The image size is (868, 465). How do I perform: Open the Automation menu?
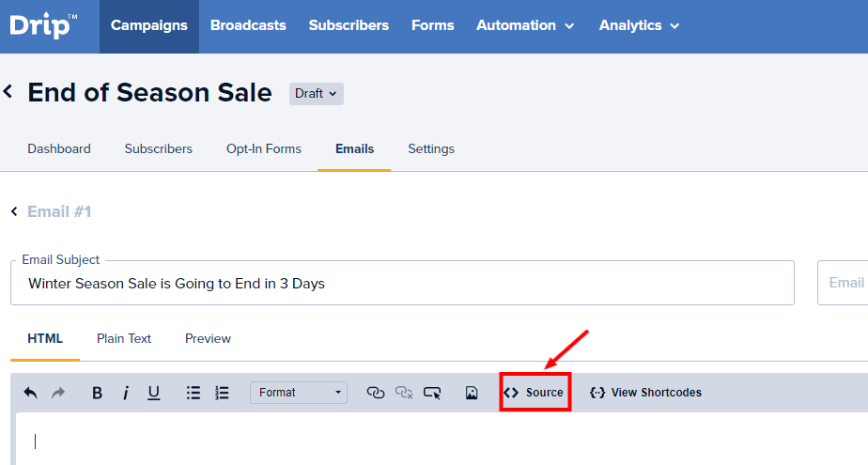(526, 25)
